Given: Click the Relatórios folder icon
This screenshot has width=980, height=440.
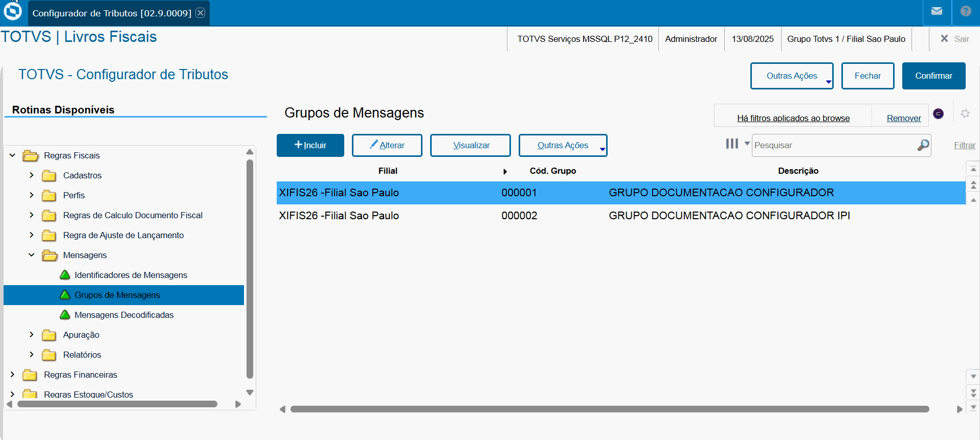Looking at the screenshot, I should pos(49,355).
